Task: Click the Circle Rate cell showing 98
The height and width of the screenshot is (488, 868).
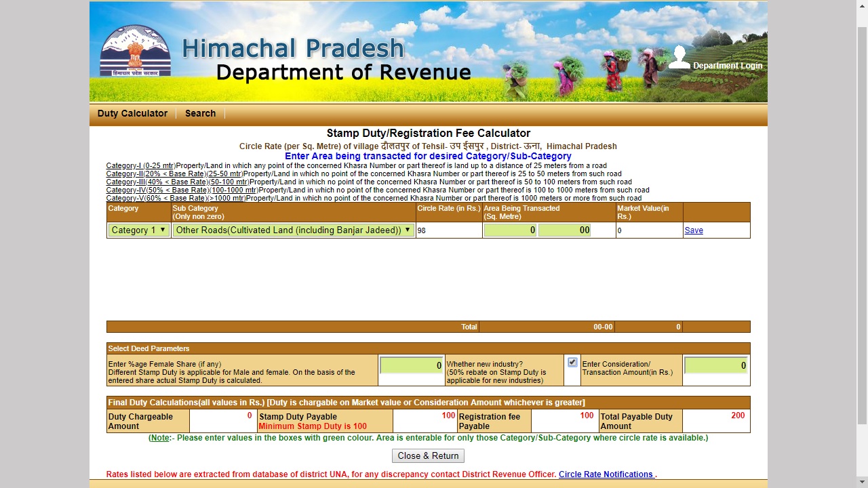Action: pos(448,230)
